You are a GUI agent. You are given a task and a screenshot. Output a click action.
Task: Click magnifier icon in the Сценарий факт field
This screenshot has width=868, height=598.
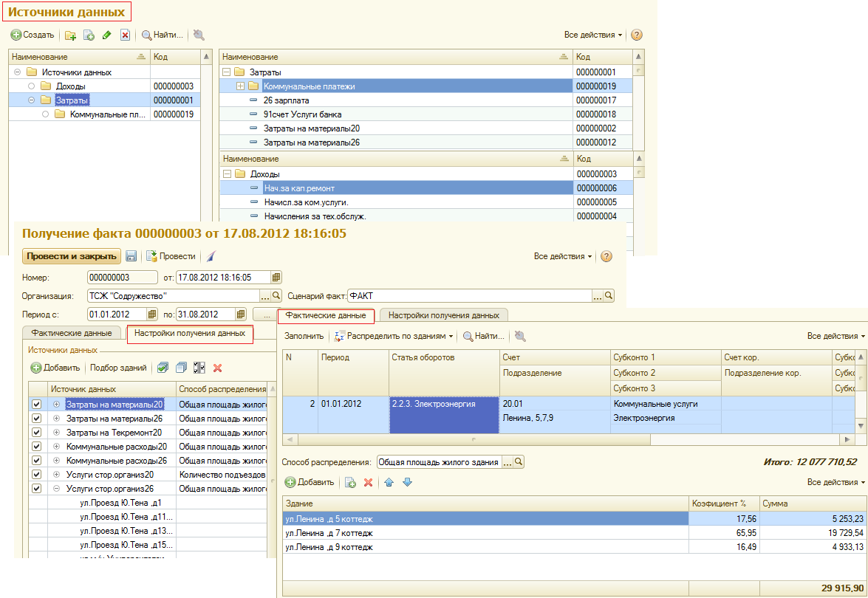coord(609,296)
